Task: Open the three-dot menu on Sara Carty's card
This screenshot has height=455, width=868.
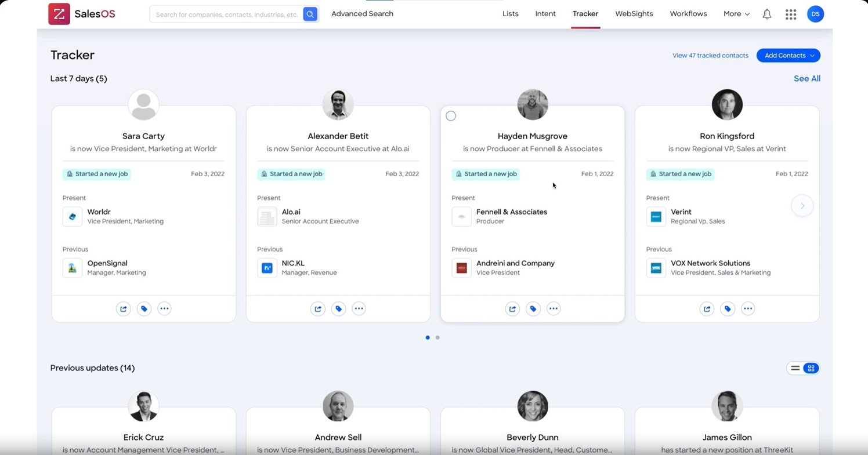Action: [164, 308]
